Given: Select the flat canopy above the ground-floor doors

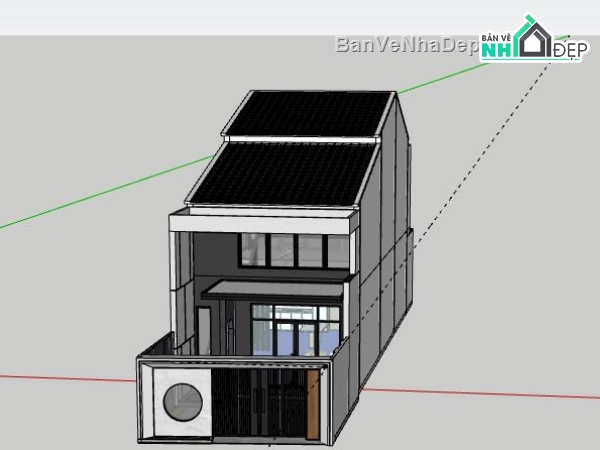Looking at the screenshot, I should [272, 289].
